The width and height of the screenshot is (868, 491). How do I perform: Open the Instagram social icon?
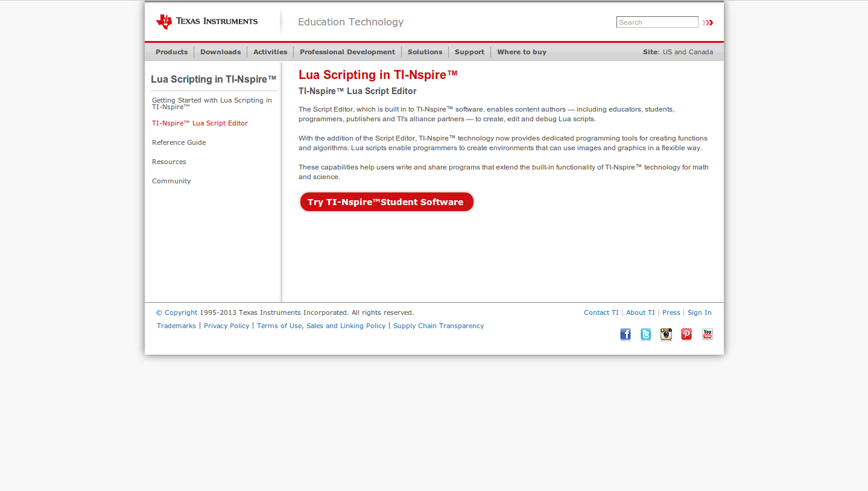[666, 334]
